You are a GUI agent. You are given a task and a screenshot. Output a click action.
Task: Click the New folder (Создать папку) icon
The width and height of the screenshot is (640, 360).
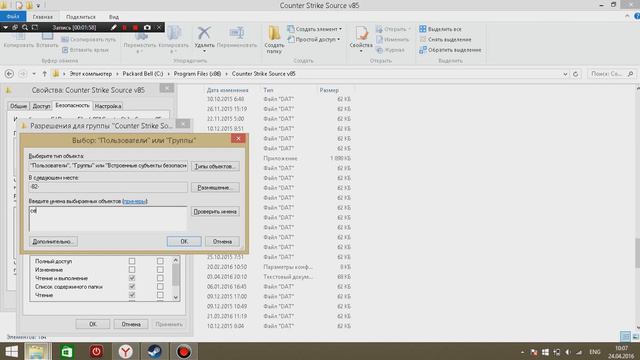(274, 33)
